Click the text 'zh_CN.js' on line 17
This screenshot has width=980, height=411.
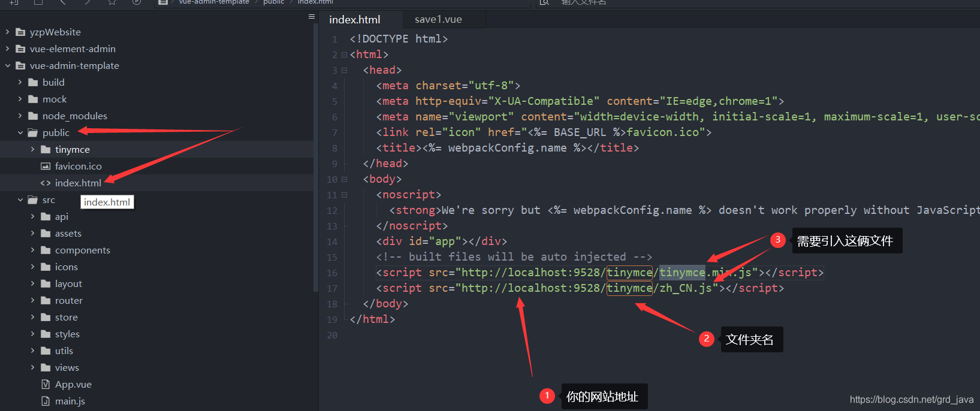[686, 288]
